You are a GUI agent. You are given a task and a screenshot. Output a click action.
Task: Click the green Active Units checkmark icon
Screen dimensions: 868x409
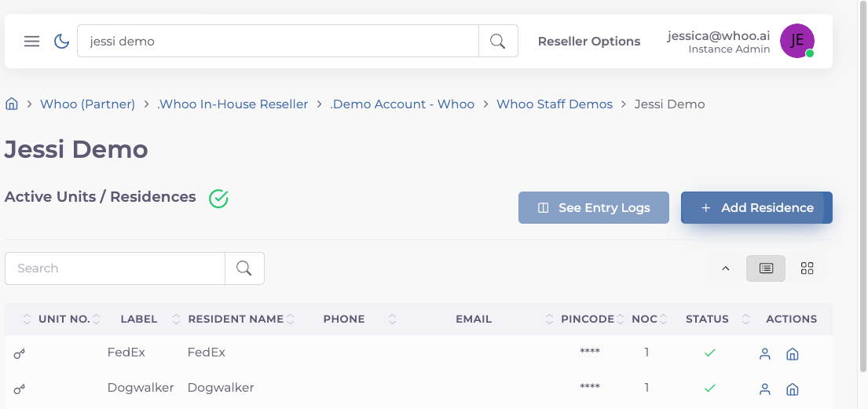[x=218, y=198]
